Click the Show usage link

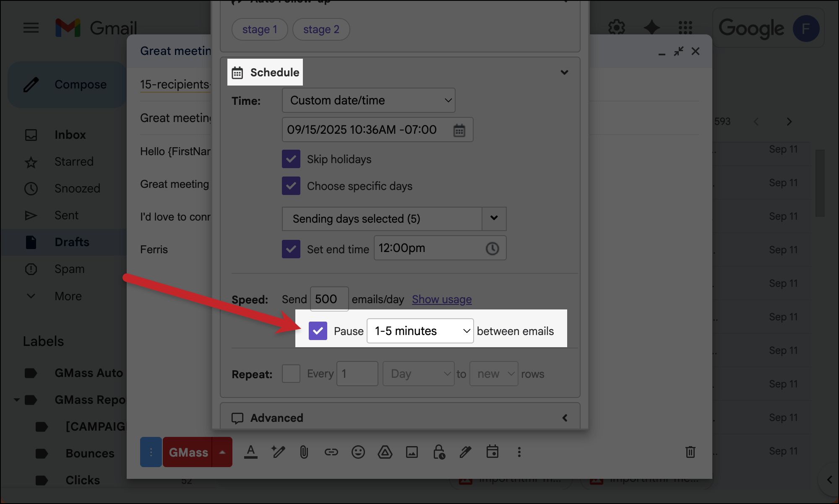coord(442,299)
